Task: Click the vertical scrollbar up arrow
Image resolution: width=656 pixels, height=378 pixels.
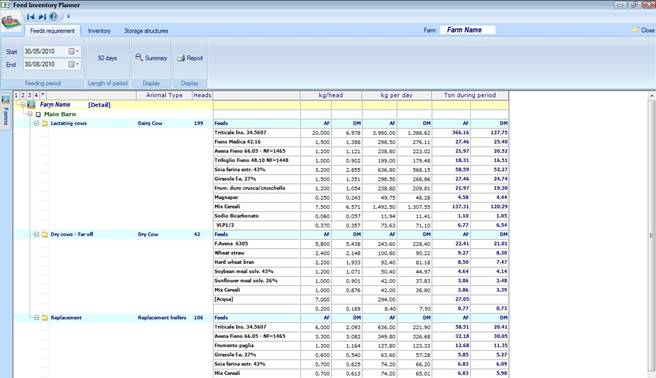Action: coord(652,96)
